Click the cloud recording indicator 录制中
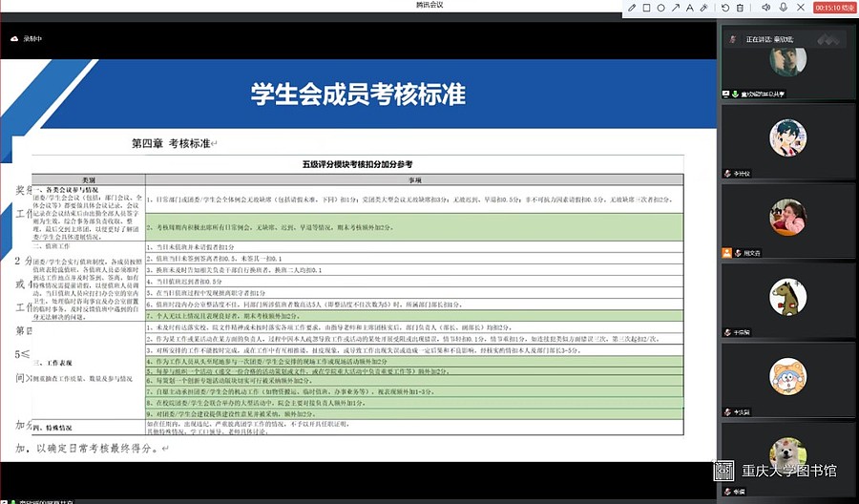 pos(27,39)
